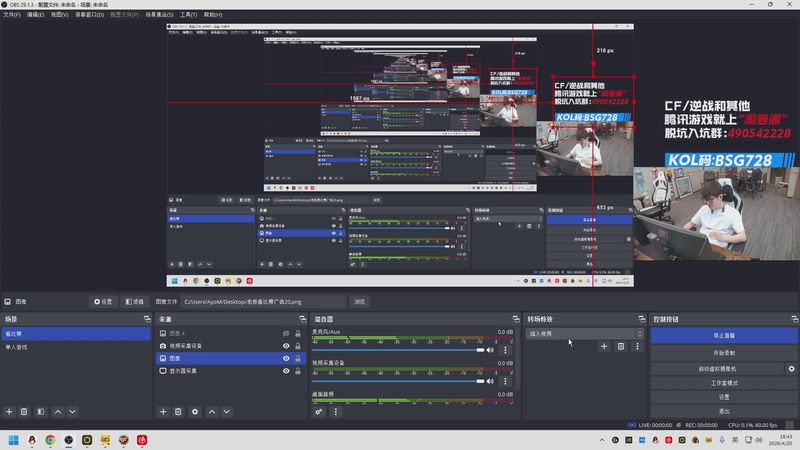Hide the 视频采集设备 source via eye icon
Viewport: 800px width, 450px height.
pyautogui.click(x=286, y=346)
